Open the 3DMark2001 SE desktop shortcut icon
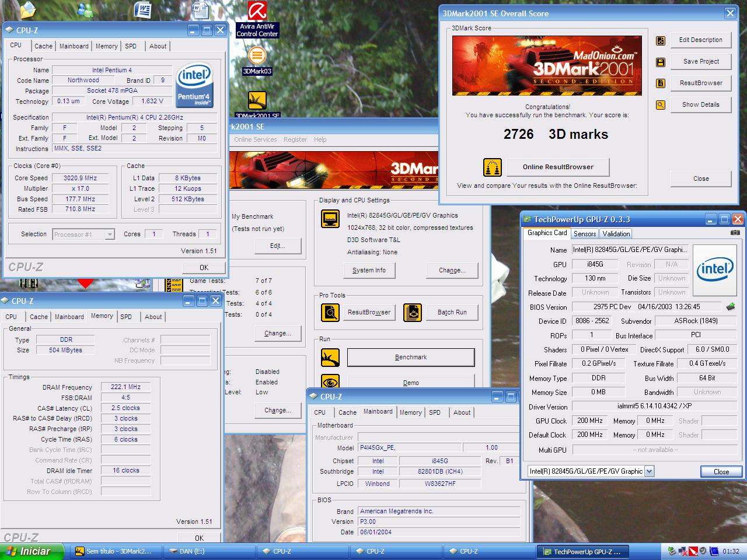747x560 pixels. [257, 100]
